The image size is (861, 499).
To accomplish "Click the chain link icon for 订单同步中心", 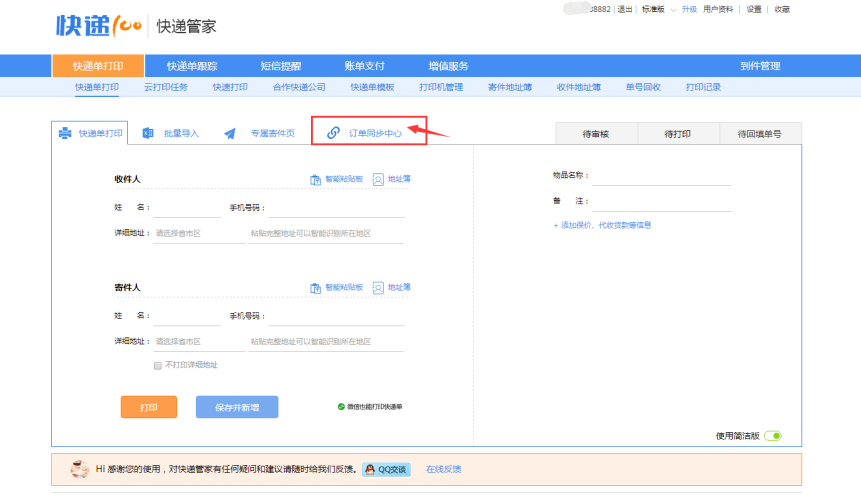I will pos(333,133).
